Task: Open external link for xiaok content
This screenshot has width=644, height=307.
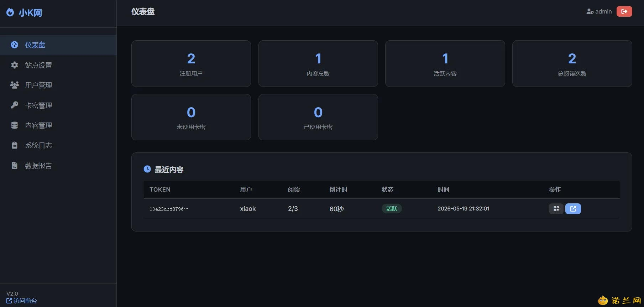Action: pos(573,209)
